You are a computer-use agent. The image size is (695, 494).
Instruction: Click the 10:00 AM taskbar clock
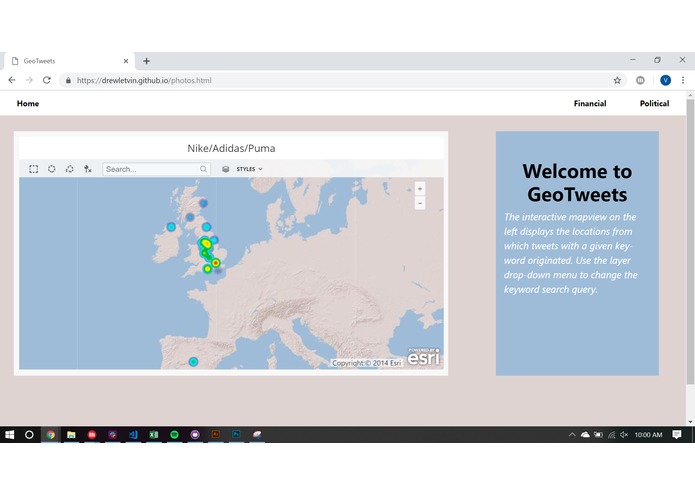pyautogui.click(x=648, y=435)
